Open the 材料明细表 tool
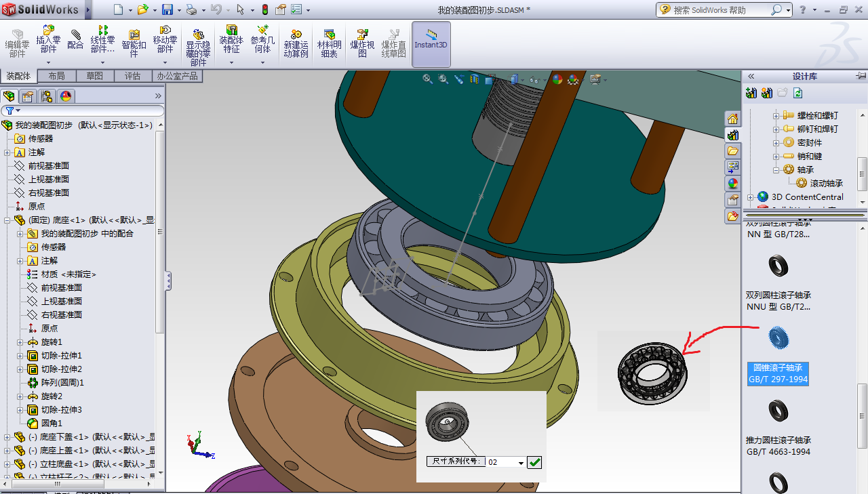868x494 pixels. click(329, 43)
